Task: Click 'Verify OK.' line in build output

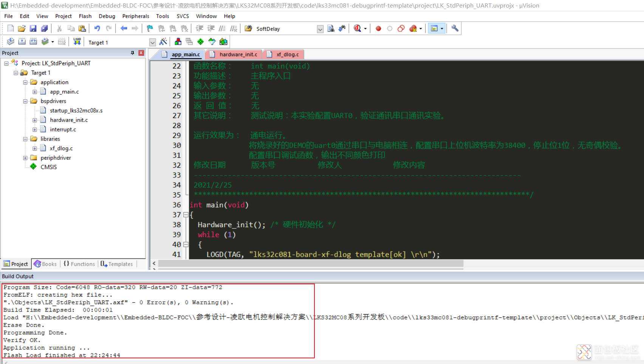Action: 22,340
